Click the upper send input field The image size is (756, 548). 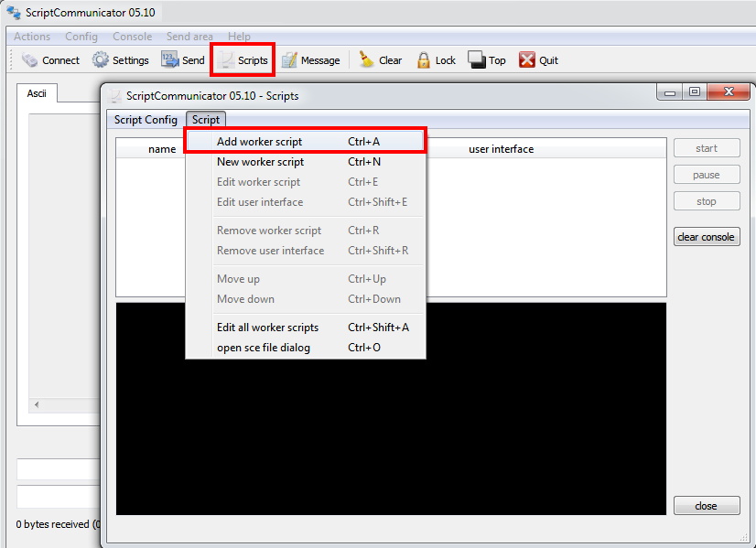click(59, 469)
